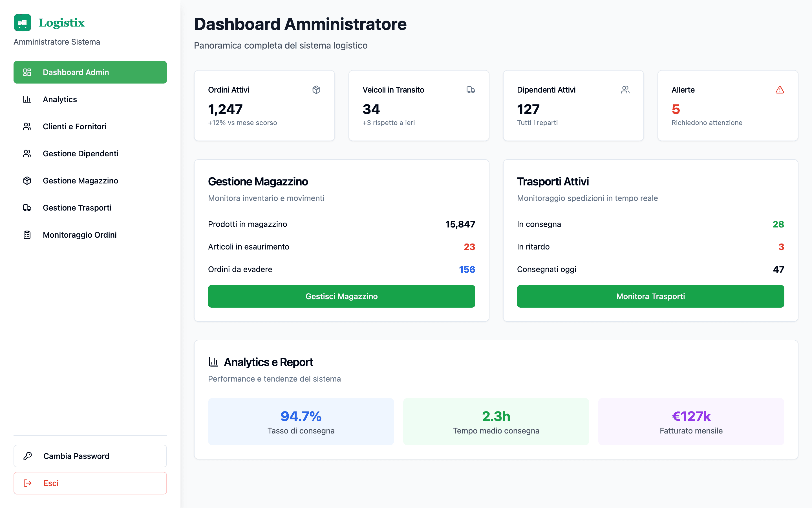Image resolution: width=812 pixels, height=508 pixels.
Task: Open Monitoraggio Ordini page
Action: [90, 235]
